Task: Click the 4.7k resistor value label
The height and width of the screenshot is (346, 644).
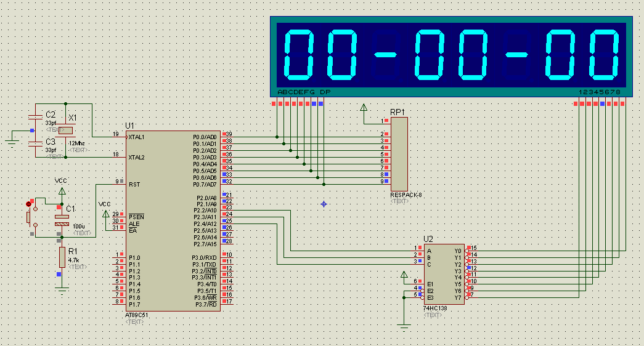Action: 73,260
